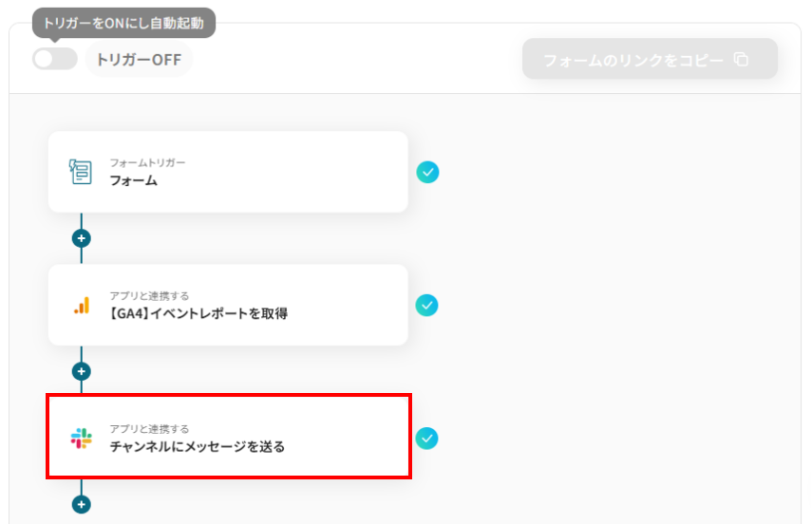Click アプリと連携する label in GA4 card
This screenshot has width=812, height=524.
tap(149, 295)
